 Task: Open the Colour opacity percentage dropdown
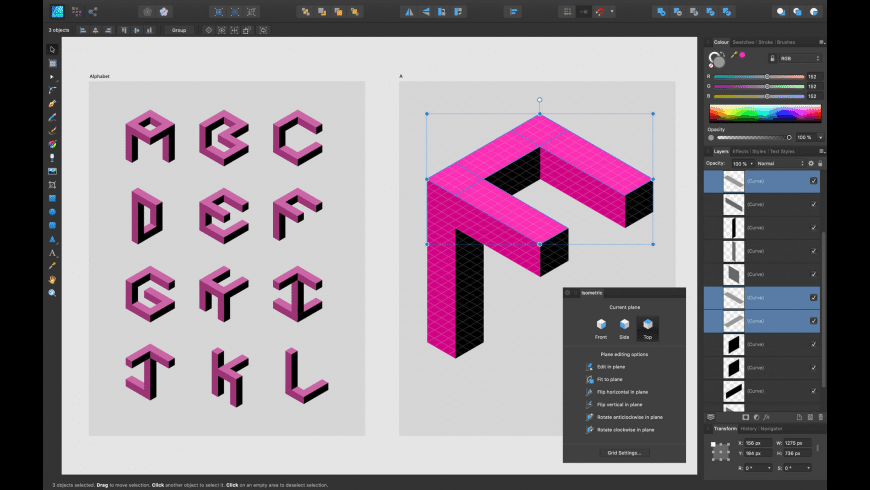[x=820, y=138]
